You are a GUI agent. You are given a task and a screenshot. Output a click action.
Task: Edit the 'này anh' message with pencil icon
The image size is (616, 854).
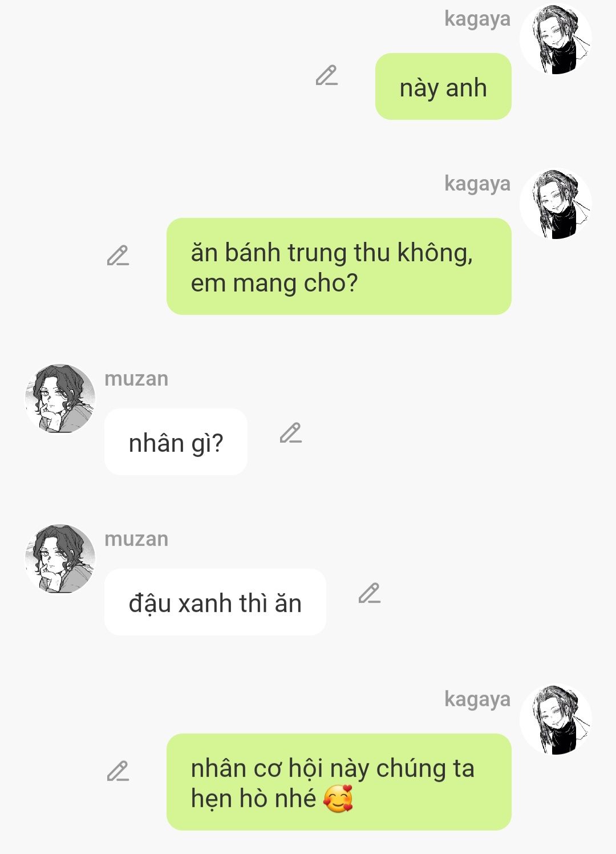coord(327,76)
